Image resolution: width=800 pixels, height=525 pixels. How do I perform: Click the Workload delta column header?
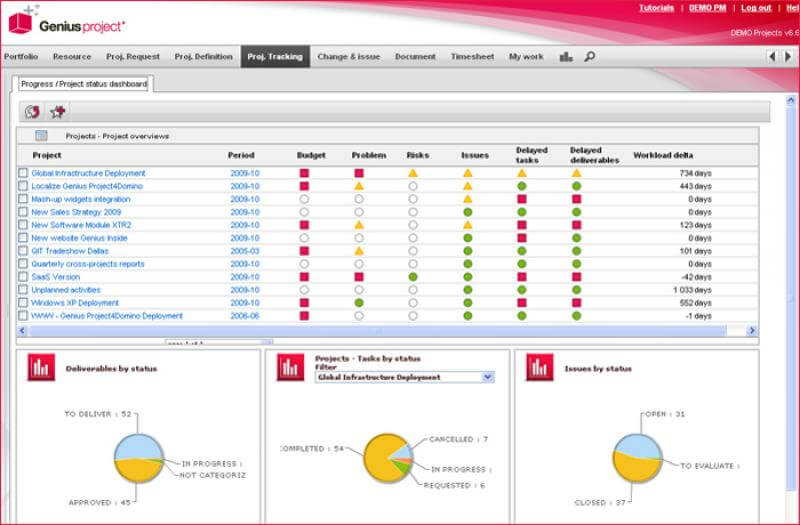click(x=663, y=155)
